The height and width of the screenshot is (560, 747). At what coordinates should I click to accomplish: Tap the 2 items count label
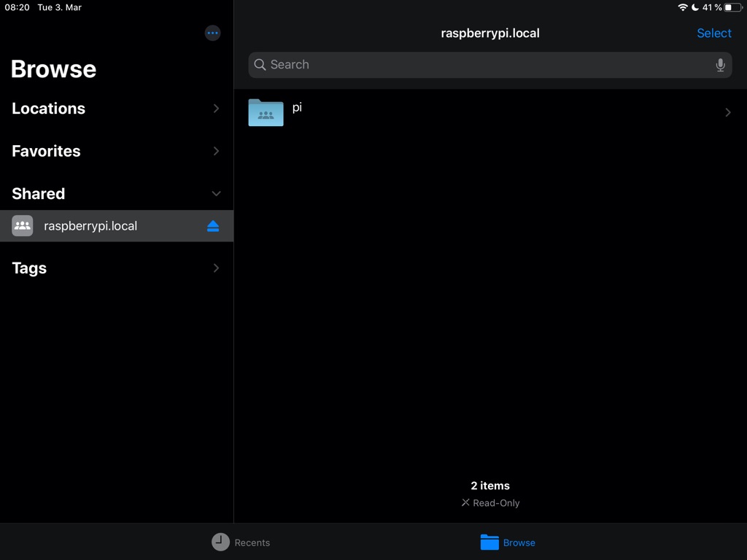pos(489,485)
